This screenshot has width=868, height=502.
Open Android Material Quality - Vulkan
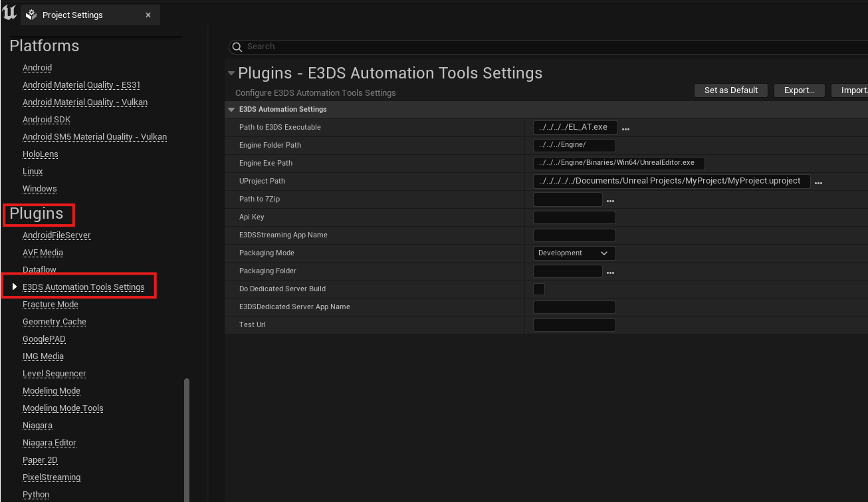point(85,102)
